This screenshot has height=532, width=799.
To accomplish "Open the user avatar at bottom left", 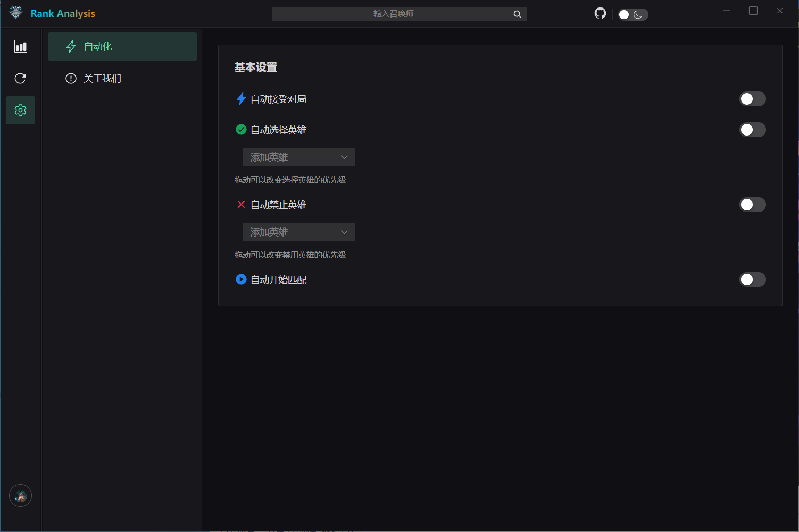I will [20, 496].
